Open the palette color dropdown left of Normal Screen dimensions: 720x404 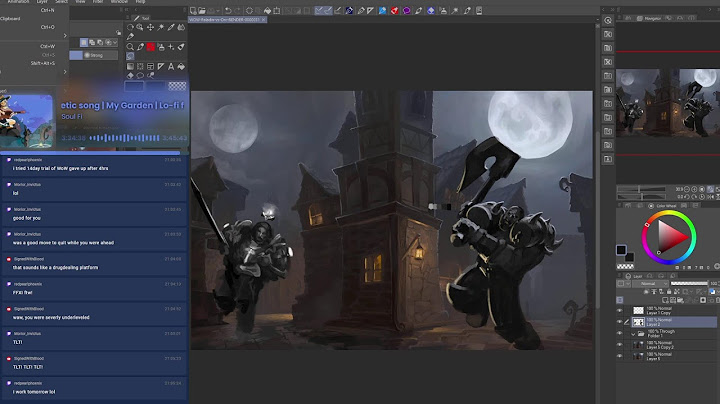point(623,284)
